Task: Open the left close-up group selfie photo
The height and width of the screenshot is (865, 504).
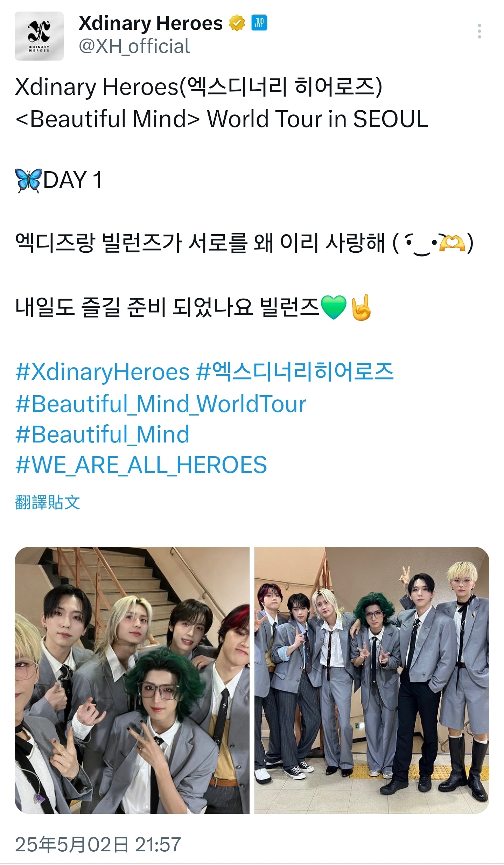Action: coord(132,680)
